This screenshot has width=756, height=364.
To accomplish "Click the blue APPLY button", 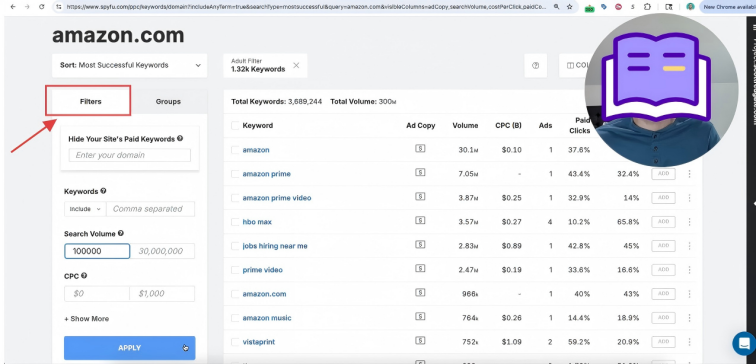I will click(x=130, y=348).
